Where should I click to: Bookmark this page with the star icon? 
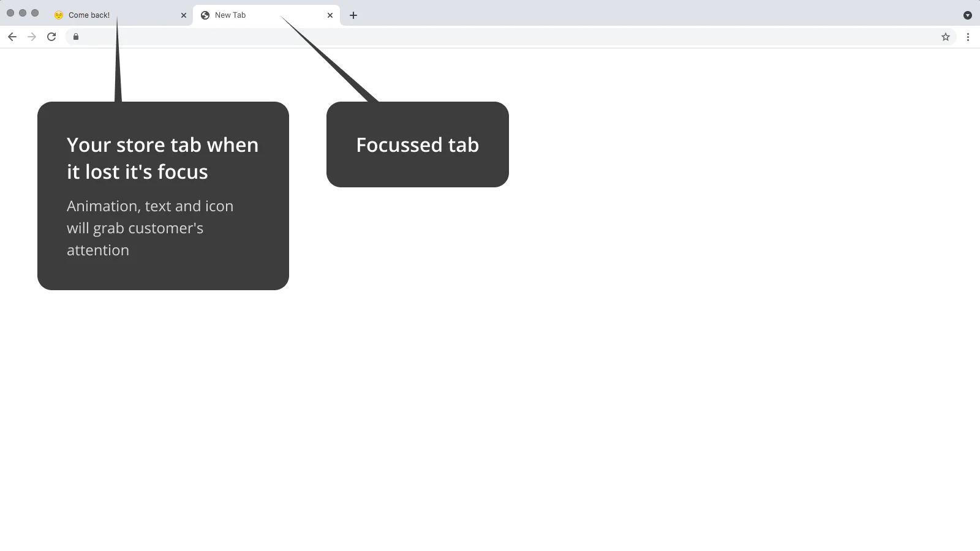(946, 37)
